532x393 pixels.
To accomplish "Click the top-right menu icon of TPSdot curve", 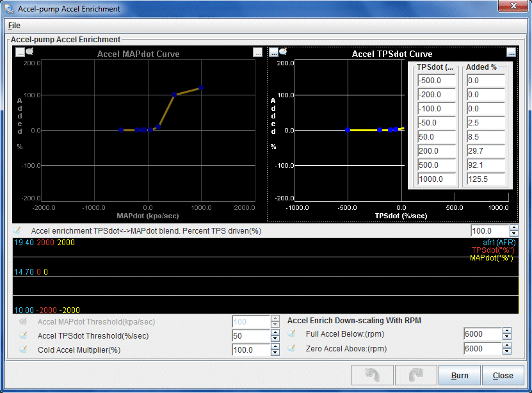I will pos(510,53).
